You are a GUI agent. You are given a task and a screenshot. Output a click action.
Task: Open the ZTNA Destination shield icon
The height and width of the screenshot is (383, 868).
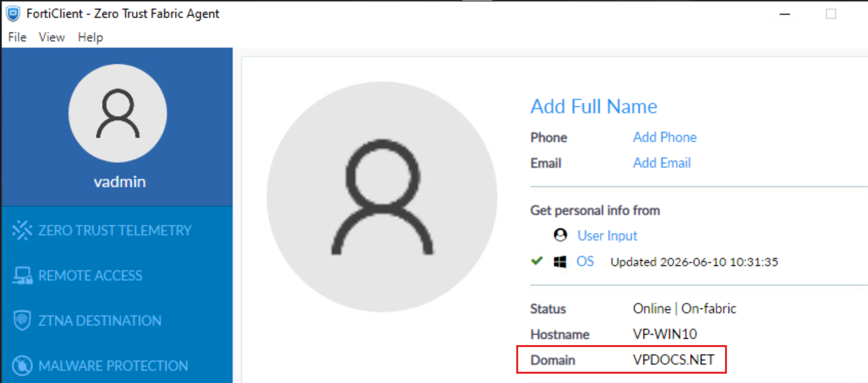[22, 320]
